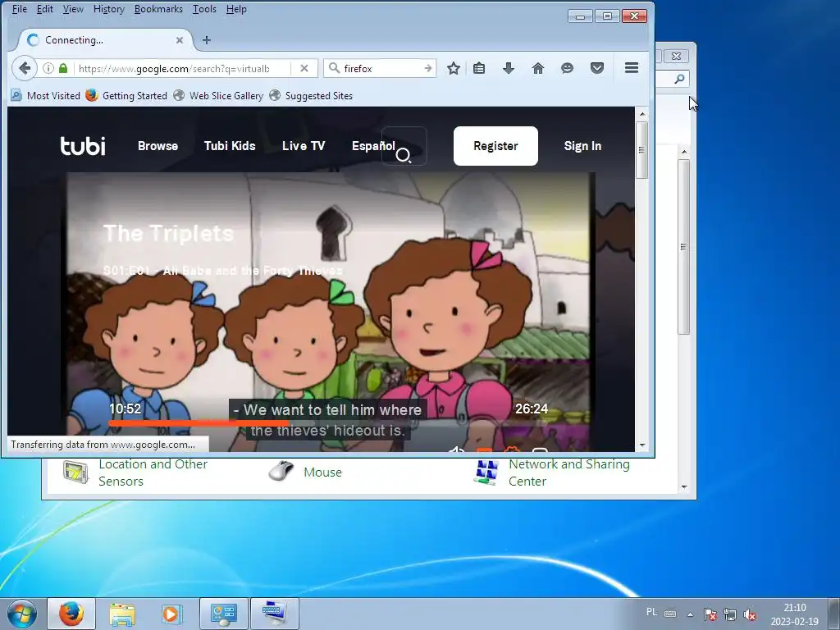Click The Triplets video title
840x630 pixels.
168,233
